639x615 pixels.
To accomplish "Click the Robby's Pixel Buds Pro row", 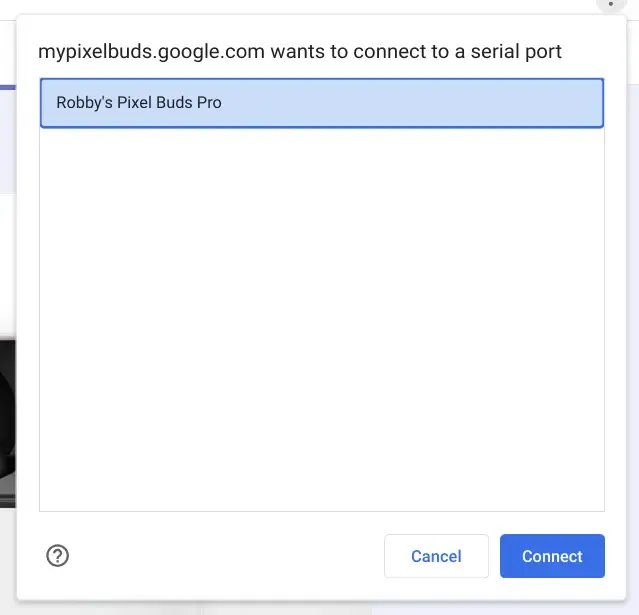I will click(x=321, y=103).
